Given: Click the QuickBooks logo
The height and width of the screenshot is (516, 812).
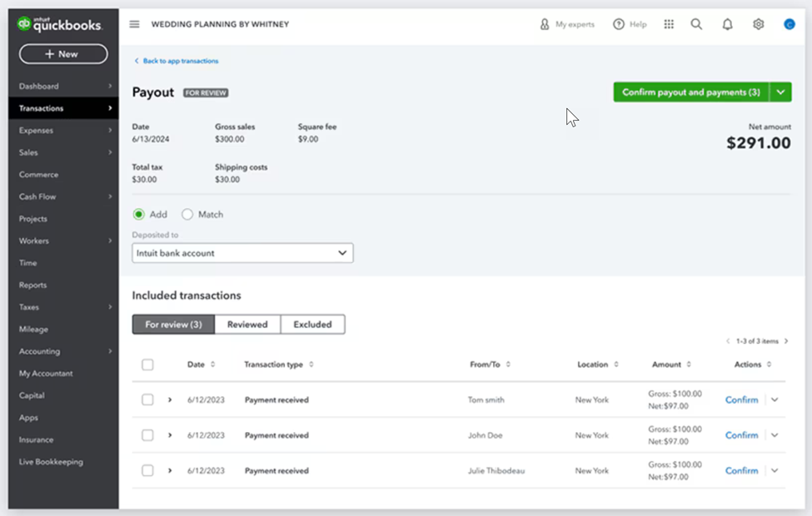Looking at the screenshot, I should (x=60, y=24).
